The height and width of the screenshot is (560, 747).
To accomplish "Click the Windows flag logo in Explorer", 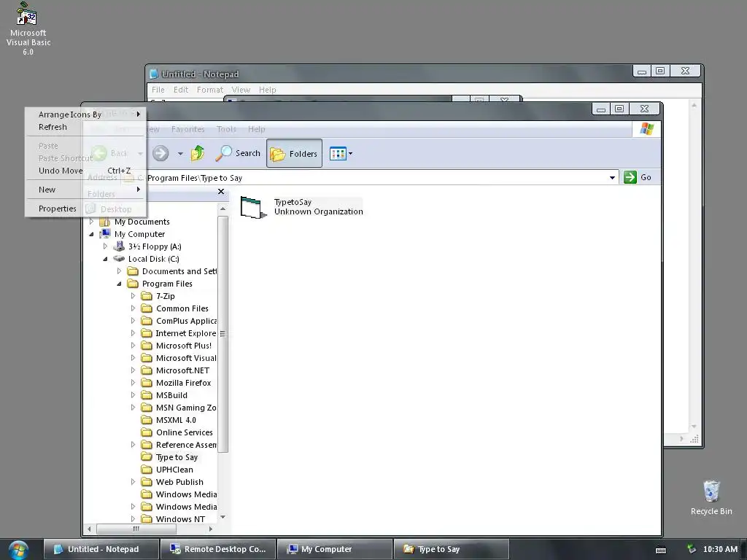I will (x=647, y=129).
